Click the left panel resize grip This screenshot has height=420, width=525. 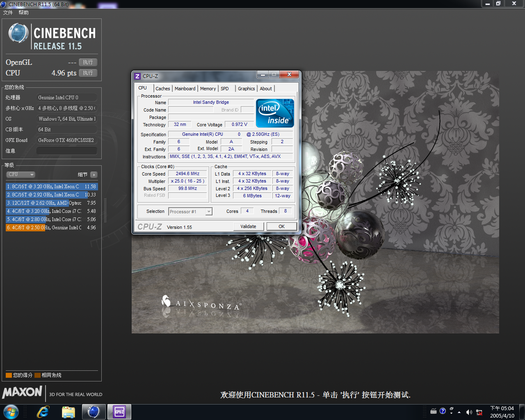105,211
